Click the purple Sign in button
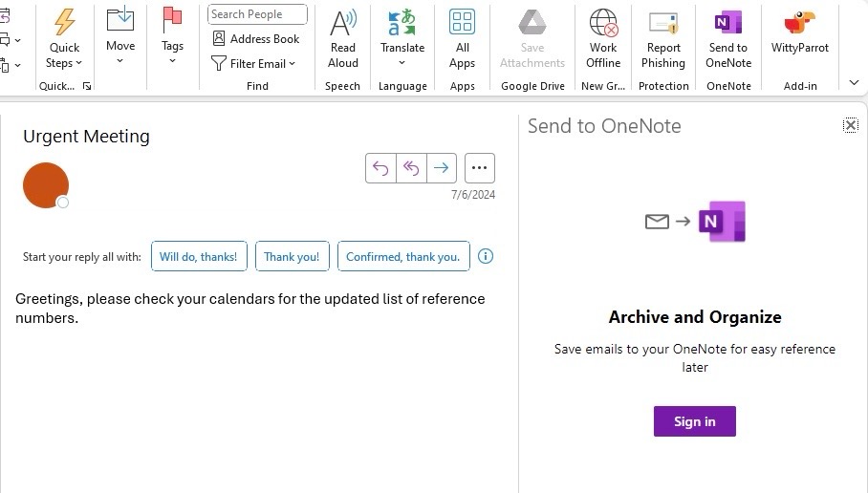868x493 pixels. click(x=695, y=421)
